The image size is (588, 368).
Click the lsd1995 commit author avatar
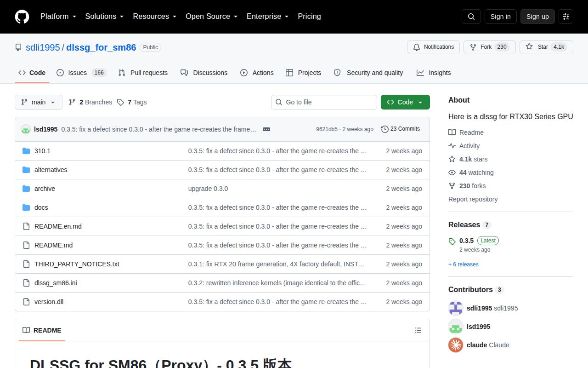(x=26, y=129)
